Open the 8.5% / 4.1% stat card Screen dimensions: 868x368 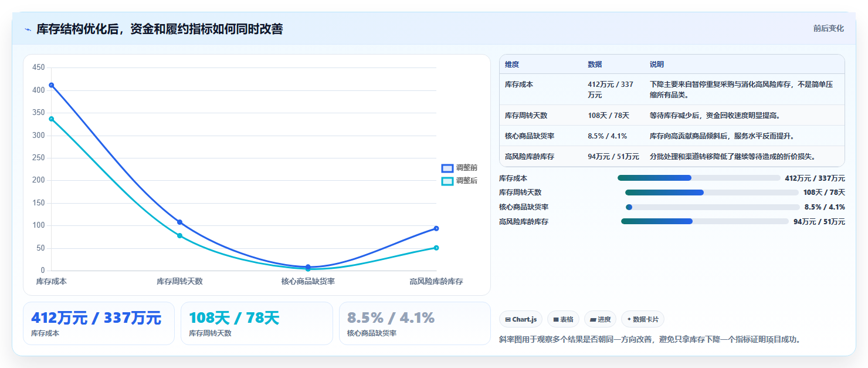point(415,323)
